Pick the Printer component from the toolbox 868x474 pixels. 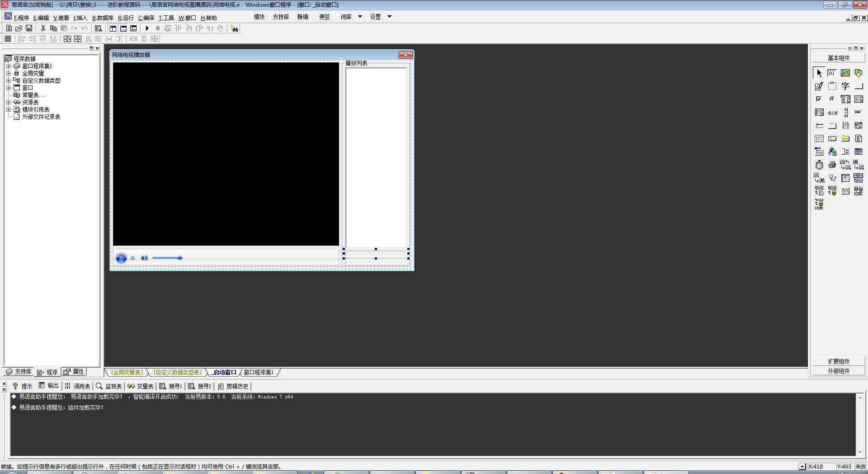click(x=832, y=165)
